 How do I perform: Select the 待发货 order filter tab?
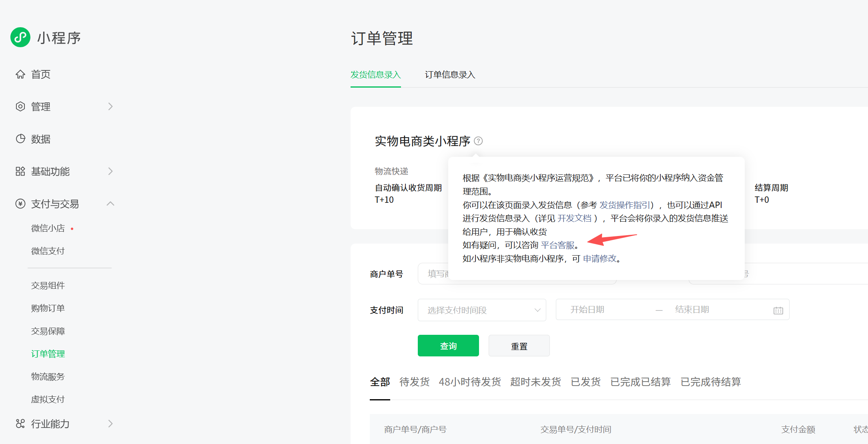[x=414, y=382]
